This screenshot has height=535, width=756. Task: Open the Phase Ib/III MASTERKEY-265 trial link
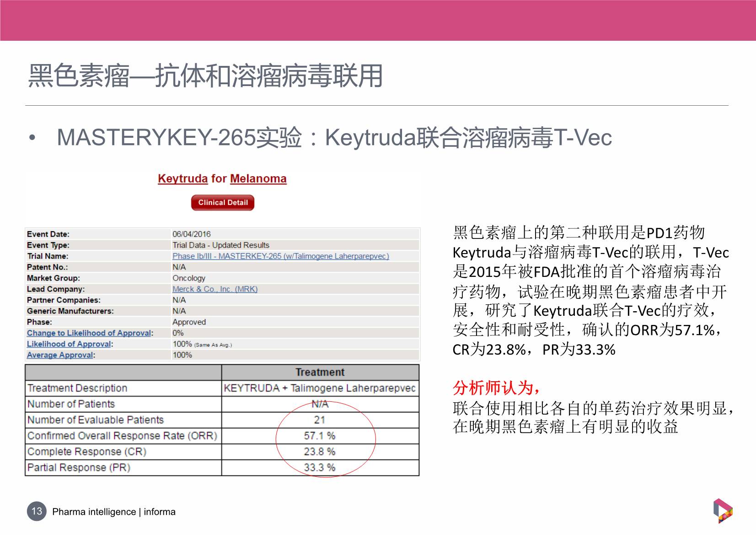[281, 256]
